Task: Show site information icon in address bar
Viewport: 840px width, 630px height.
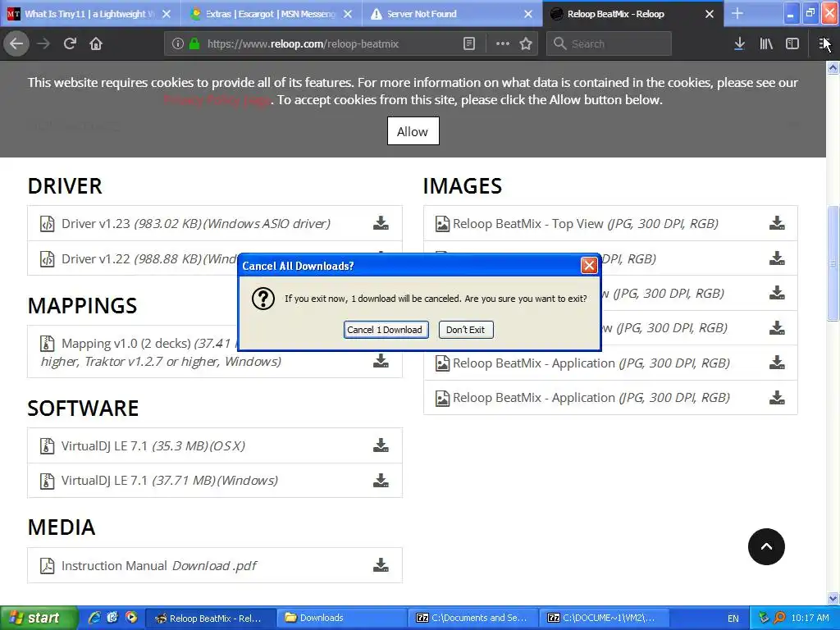Action: [x=177, y=44]
